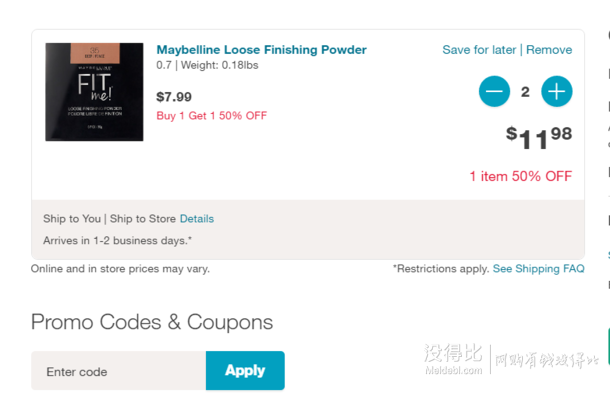
Task: Apply the promo code
Action: coord(245,371)
